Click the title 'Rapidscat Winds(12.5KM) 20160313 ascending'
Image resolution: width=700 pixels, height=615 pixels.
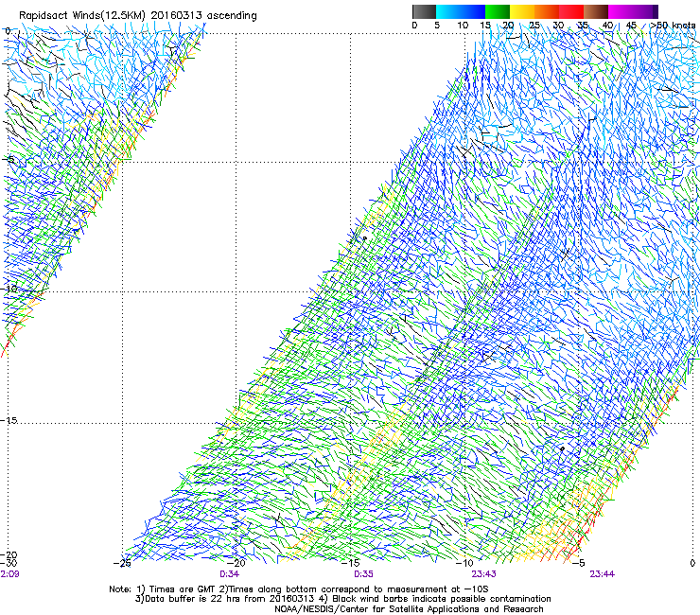point(138,16)
